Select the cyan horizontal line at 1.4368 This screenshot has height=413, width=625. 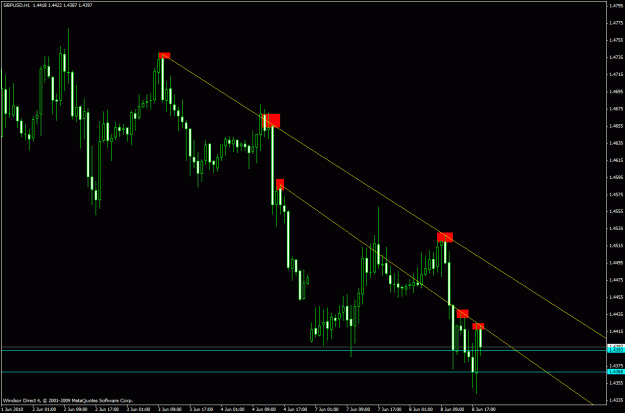(303, 372)
